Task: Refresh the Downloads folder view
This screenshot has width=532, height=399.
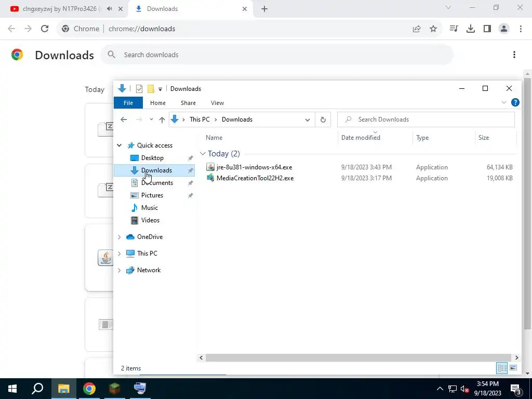Action: point(323,120)
